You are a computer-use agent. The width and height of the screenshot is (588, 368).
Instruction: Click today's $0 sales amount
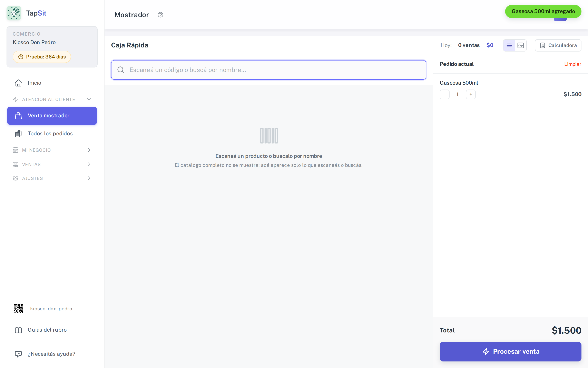(x=490, y=45)
